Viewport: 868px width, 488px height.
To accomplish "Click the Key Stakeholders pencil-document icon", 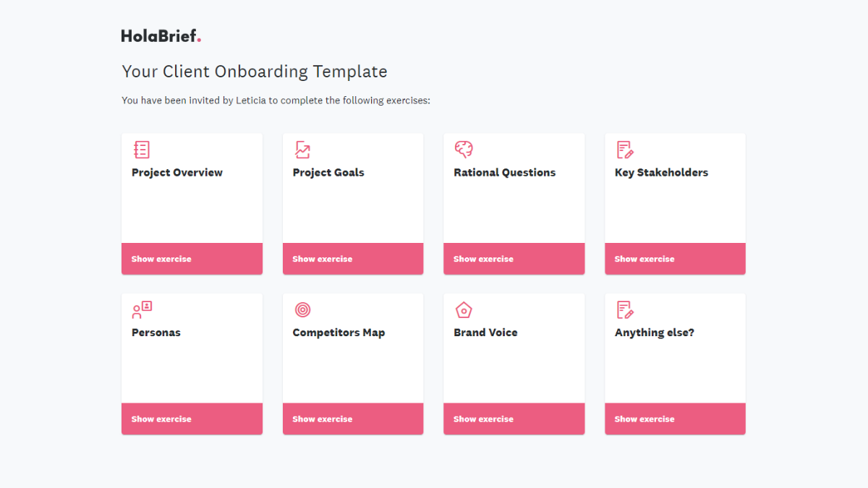I will tap(624, 149).
